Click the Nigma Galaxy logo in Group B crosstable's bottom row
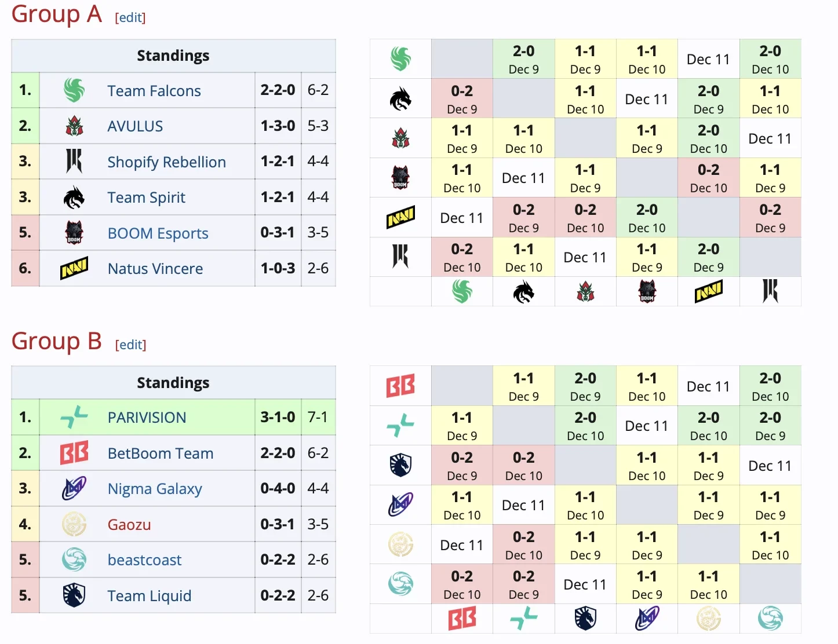The image size is (838, 644). (647, 619)
